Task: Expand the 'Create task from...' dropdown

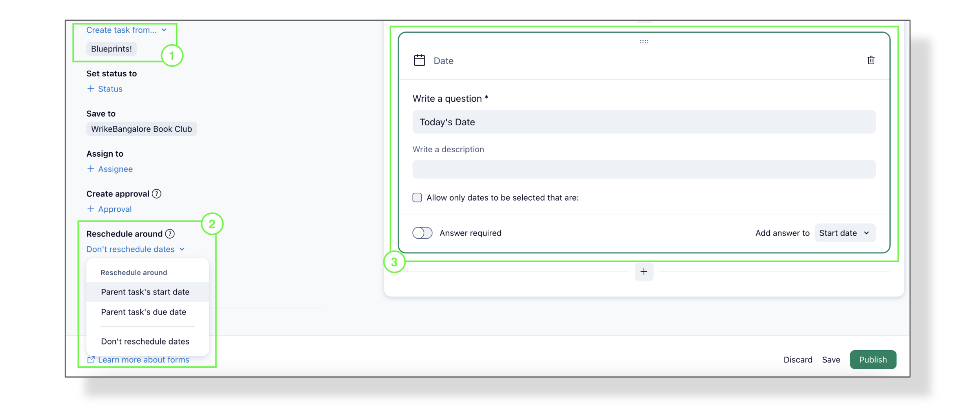Action: (126, 30)
